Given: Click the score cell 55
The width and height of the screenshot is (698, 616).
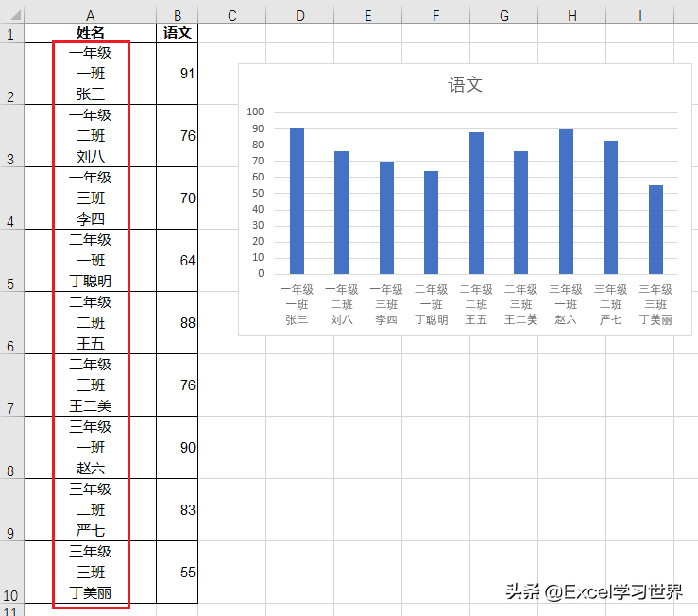Looking at the screenshot, I should click(x=178, y=573).
